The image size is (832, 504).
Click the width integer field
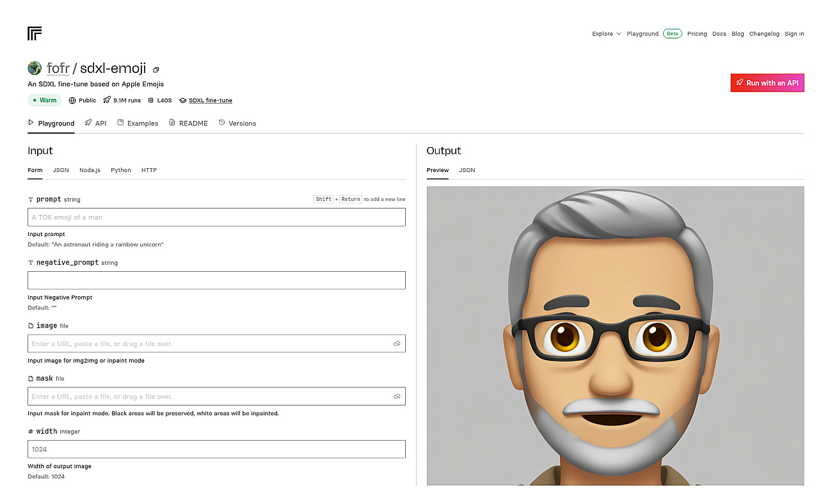tap(216, 449)
